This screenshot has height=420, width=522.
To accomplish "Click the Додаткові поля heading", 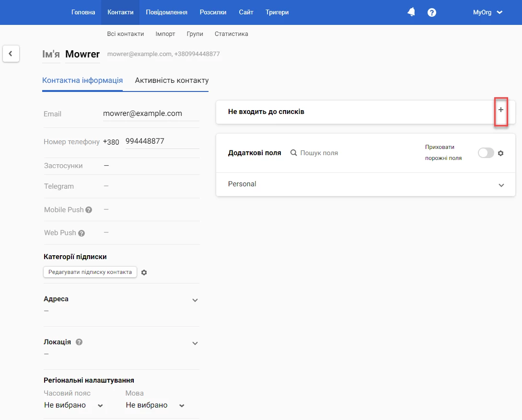I will [255, 153].
